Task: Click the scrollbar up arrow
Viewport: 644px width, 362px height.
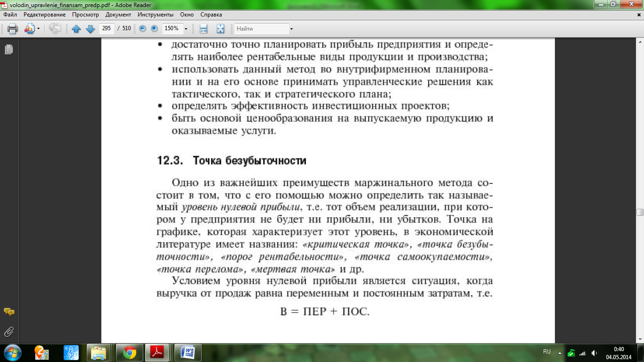Action: pyautogui.click(x=640, y=41)
